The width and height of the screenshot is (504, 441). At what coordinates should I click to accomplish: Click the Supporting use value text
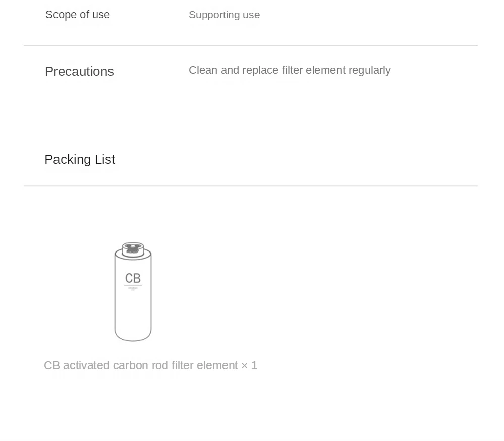[224, 15]
